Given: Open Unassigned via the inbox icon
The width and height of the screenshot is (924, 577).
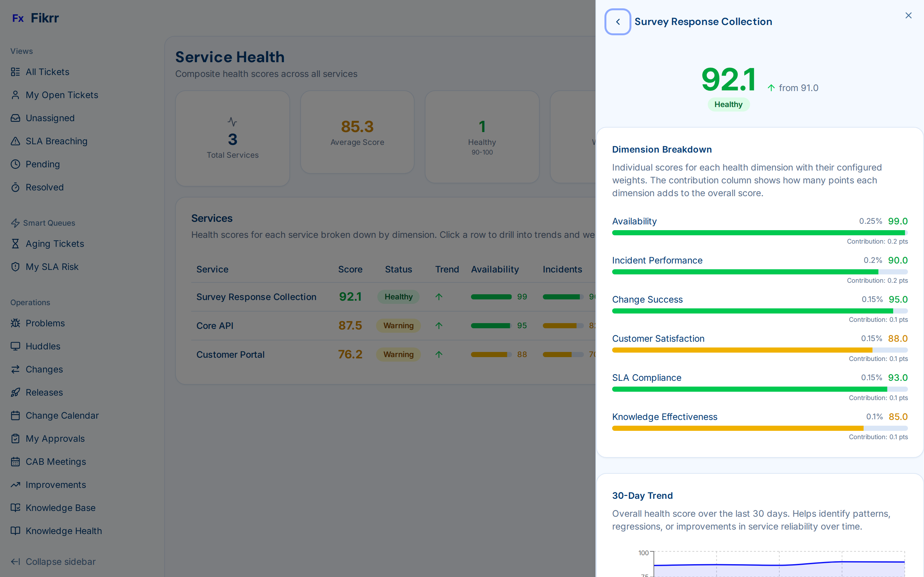Looking at the screenshot, I should tap(15, 118).
